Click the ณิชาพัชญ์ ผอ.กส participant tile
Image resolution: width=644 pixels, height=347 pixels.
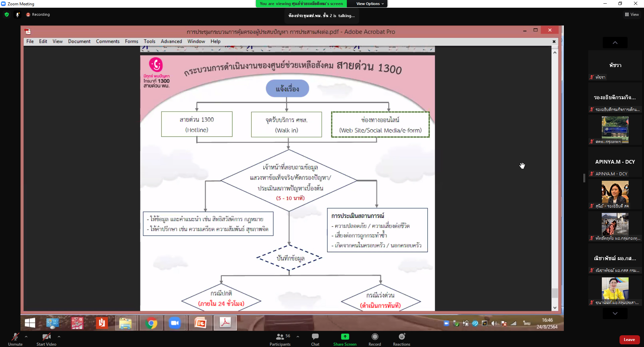[615, 259]
